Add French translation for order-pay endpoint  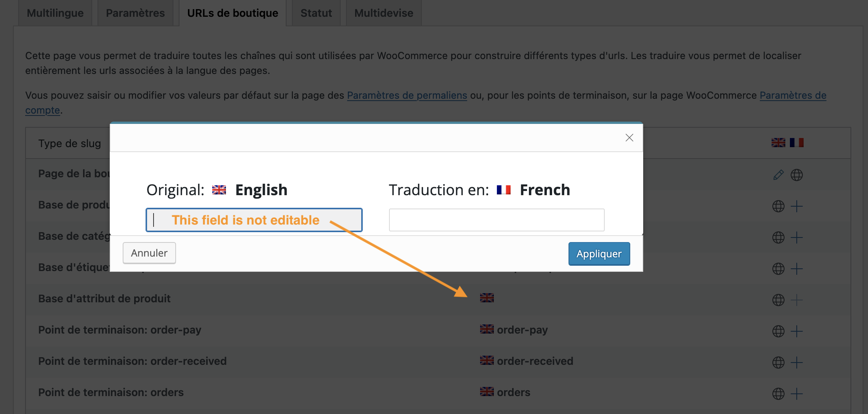click(x=796, y=331)
